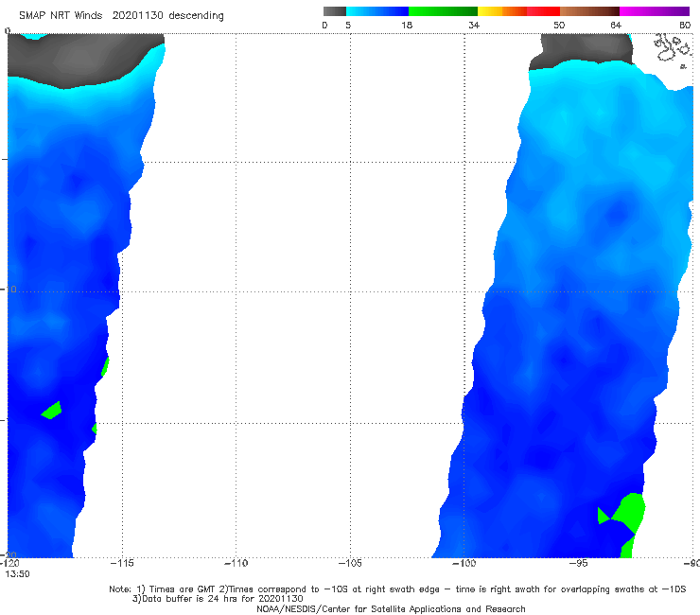Click the longitude label '-110'

coord(236,563)
